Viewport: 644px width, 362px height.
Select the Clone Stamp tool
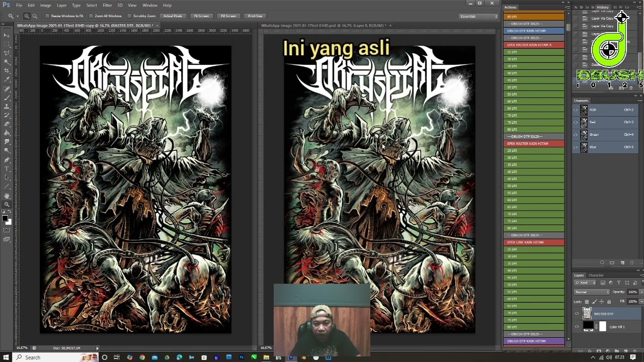7,107
